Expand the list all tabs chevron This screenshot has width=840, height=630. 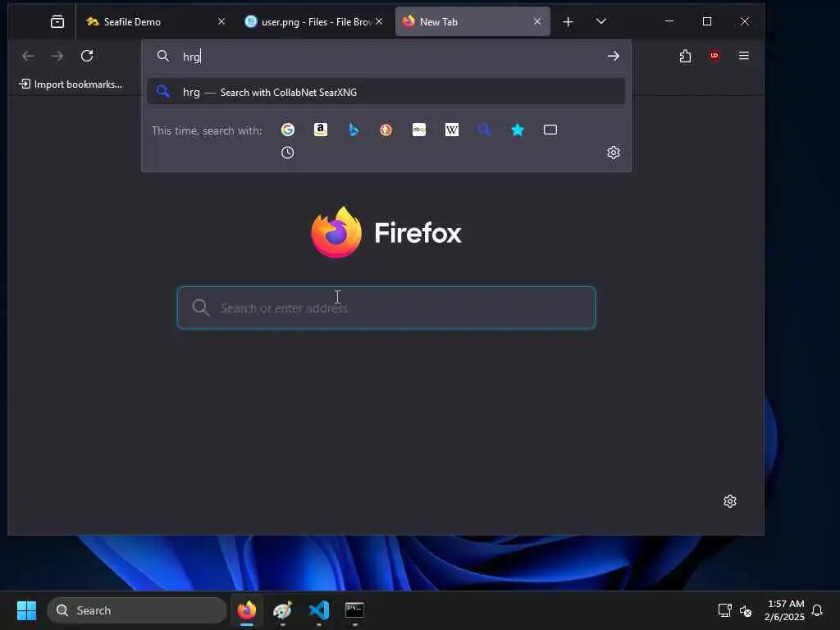click(x=601, y=21)
